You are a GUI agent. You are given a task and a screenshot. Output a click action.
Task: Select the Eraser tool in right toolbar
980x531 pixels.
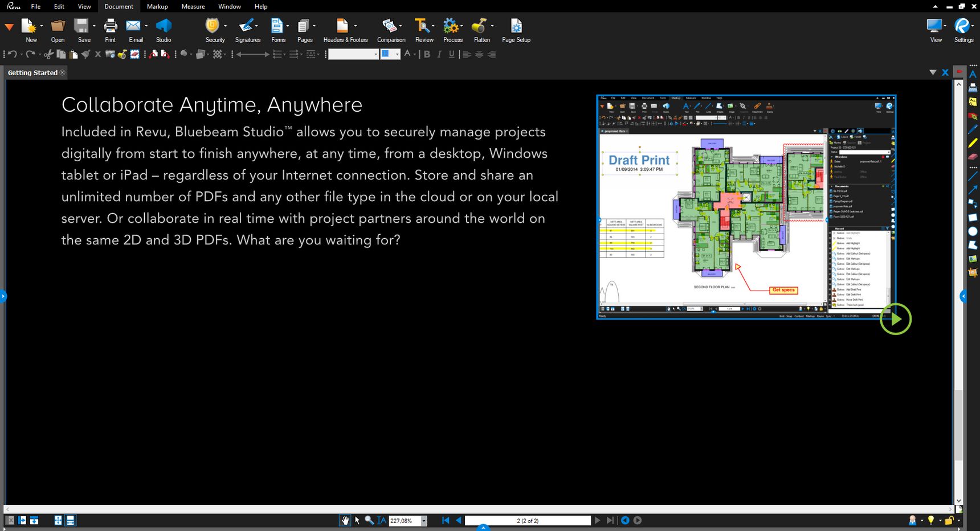coord(973,156)
